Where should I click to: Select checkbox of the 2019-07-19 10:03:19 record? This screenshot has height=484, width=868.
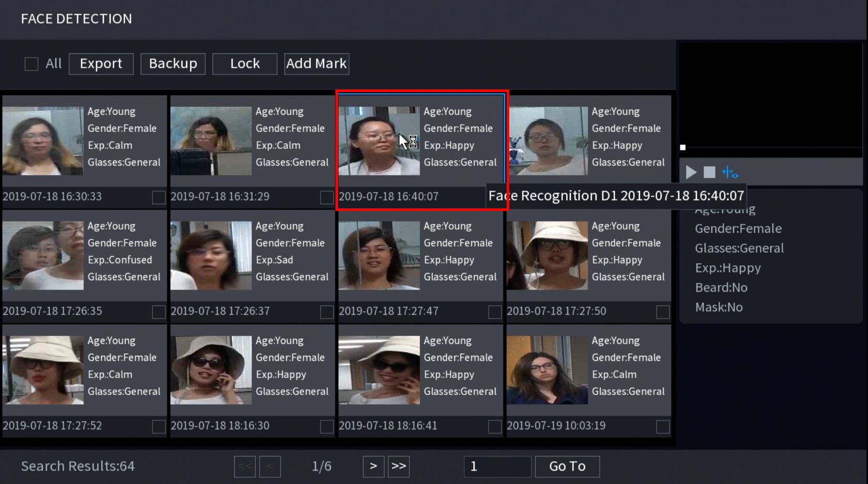[663, 427]
